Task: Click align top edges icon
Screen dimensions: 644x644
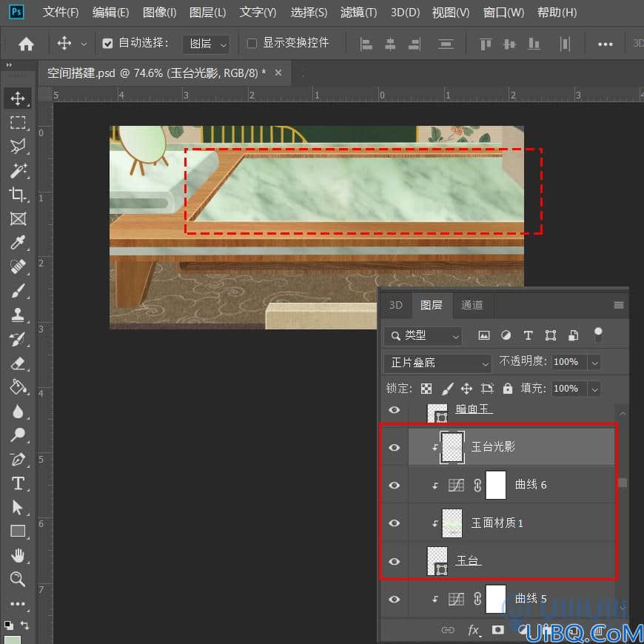Action: (x=486, y=44)
